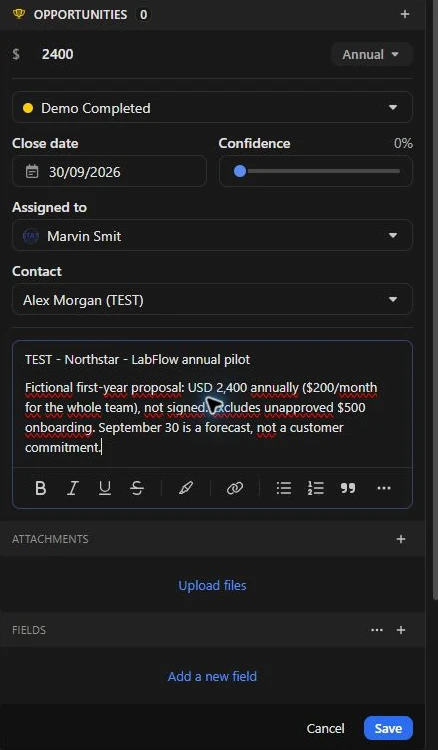Toggle underline formatting in note editor

105,488
